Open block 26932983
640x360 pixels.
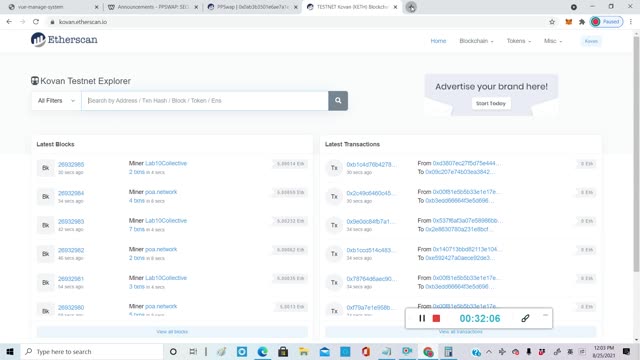click(71, 222)
